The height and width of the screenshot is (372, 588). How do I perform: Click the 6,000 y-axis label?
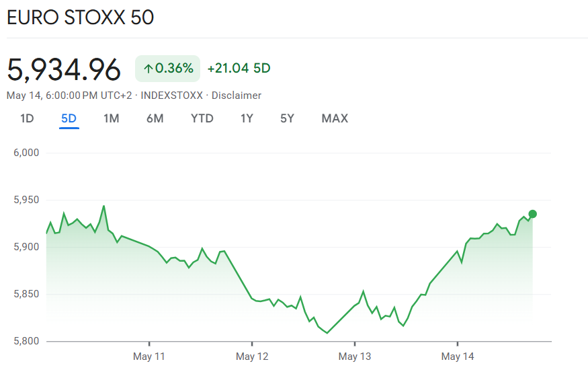26,153
